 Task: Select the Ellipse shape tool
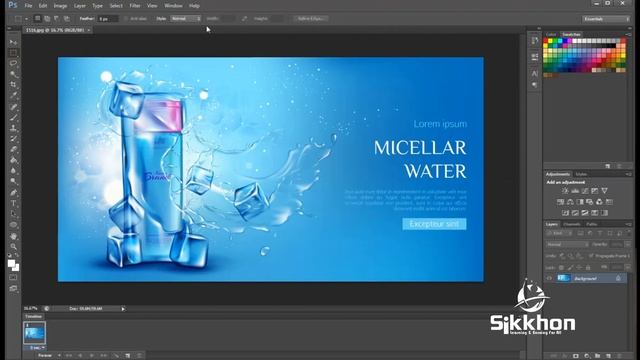13,224
